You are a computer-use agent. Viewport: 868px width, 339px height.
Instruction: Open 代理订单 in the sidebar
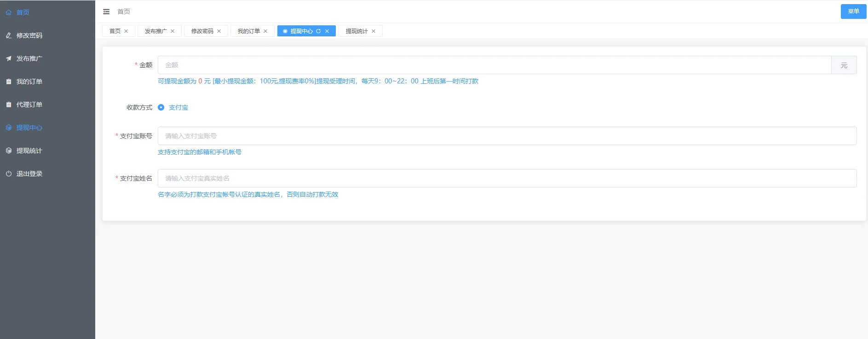[29, 105]
